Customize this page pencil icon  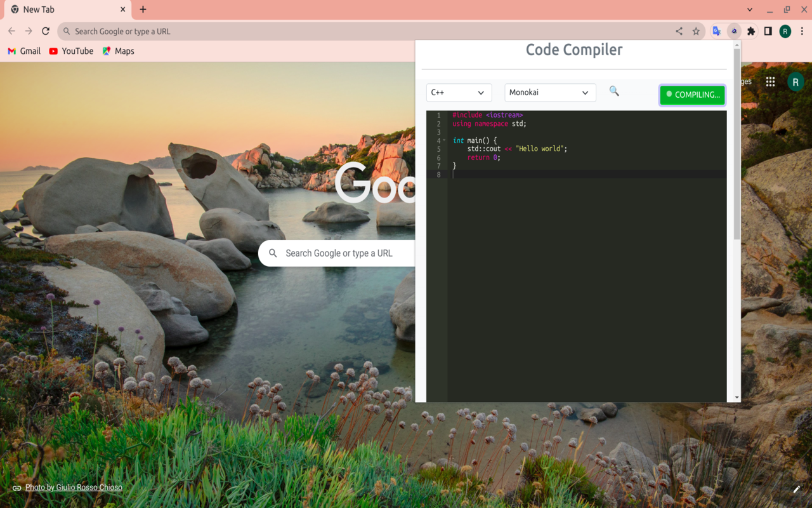click(x=797, y=488)
